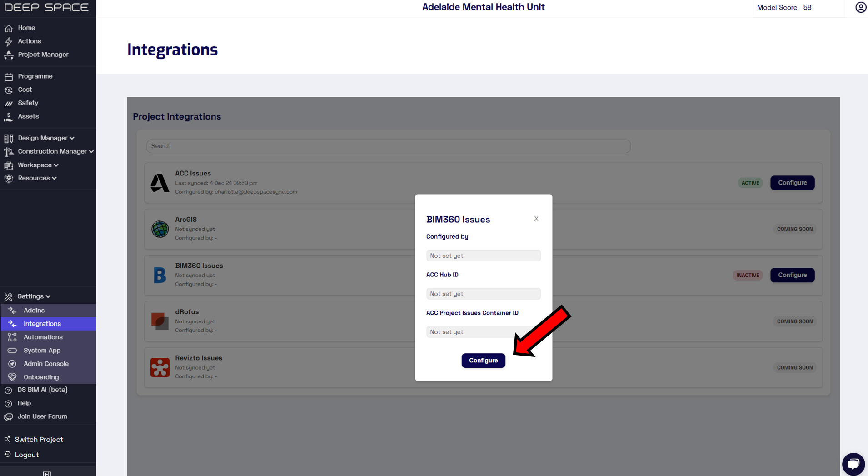Click the Revizto Issues icon
The height and width of the screenshot is (476, 868).
tap(160, 367)
